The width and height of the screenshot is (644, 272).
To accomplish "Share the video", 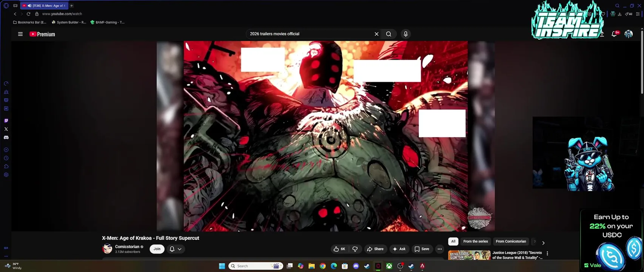I will coord(375,249).
